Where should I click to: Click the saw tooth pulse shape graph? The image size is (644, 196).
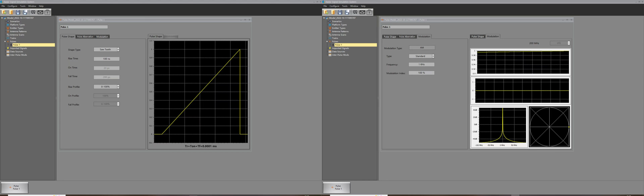pyautogui.click(x=200, y=92)
